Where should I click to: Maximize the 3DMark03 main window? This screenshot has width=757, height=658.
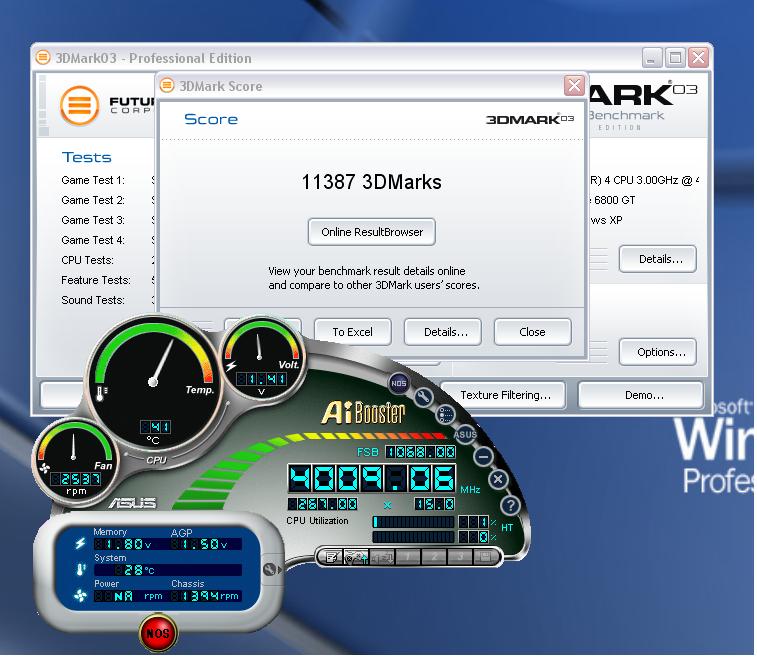click(x=675, y=58)
